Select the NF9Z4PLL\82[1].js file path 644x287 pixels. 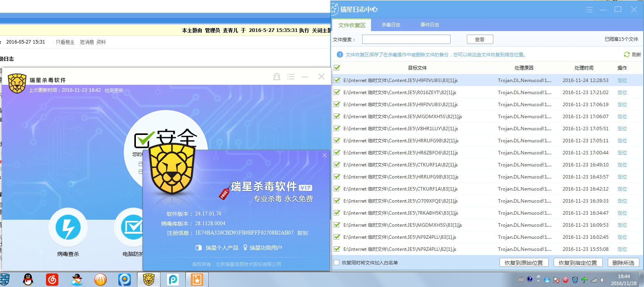[400, 249]
